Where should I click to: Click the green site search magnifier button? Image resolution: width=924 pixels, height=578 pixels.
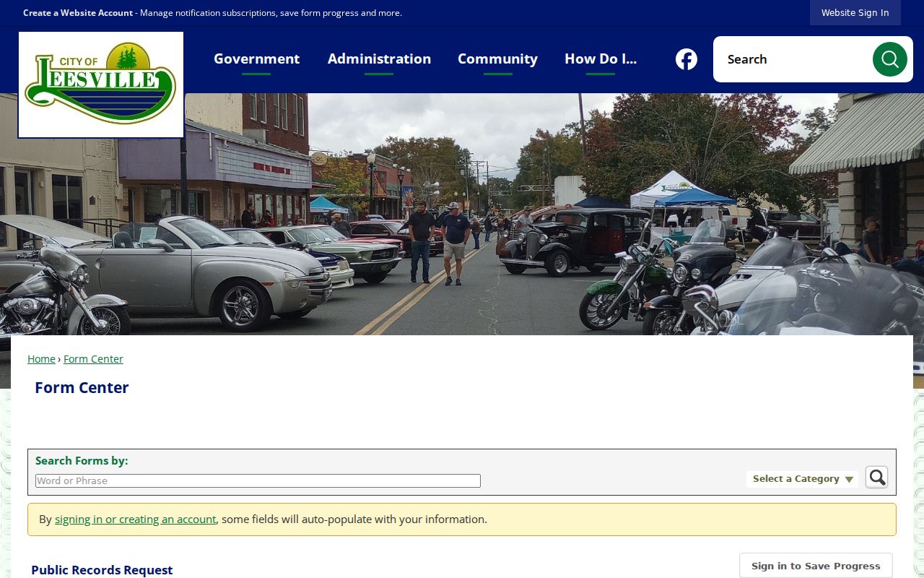click(889, 59)
